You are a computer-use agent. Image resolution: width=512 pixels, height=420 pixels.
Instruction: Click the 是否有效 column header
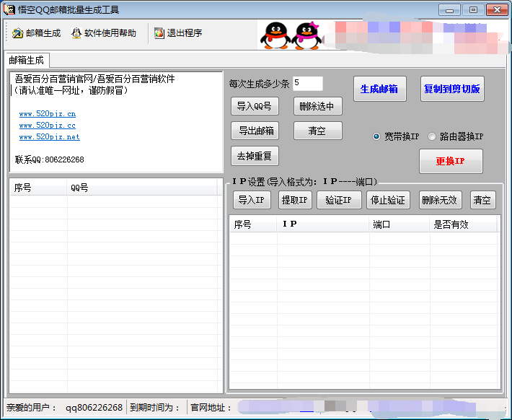[464, 224]
